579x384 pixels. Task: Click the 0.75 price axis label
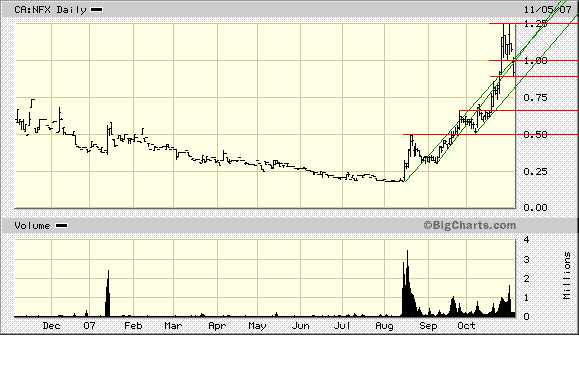535,97
